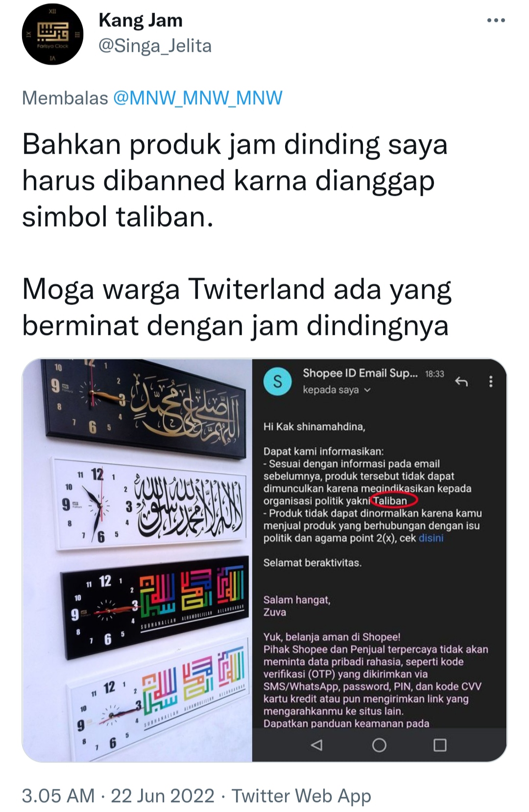Open the wall clocks product photo

(137, 560)
